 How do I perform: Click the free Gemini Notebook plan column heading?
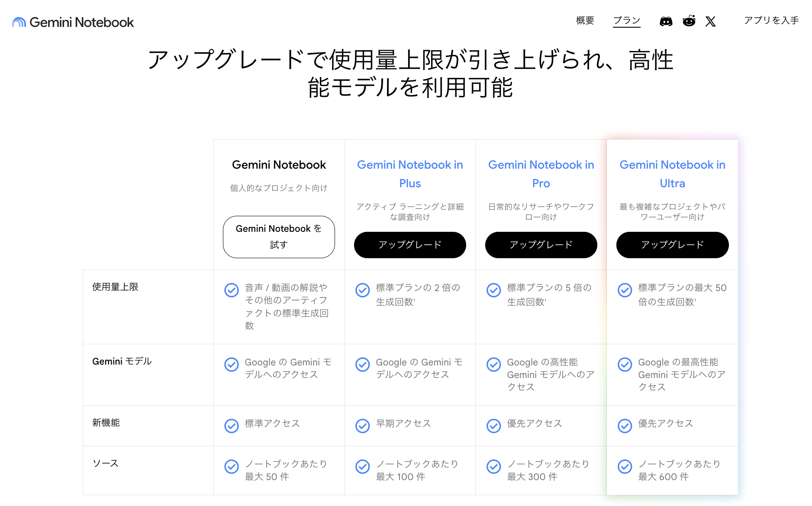click(x=279, y=165)
